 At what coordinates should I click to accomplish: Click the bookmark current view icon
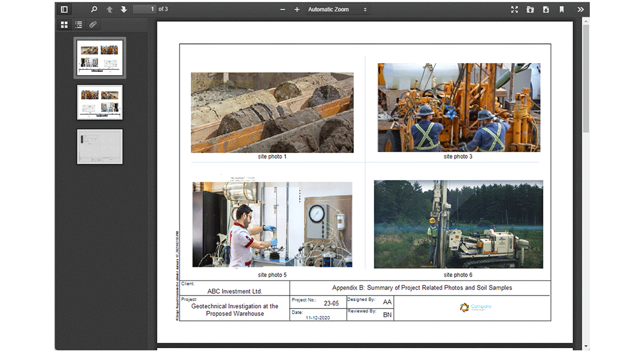point(562,9)
